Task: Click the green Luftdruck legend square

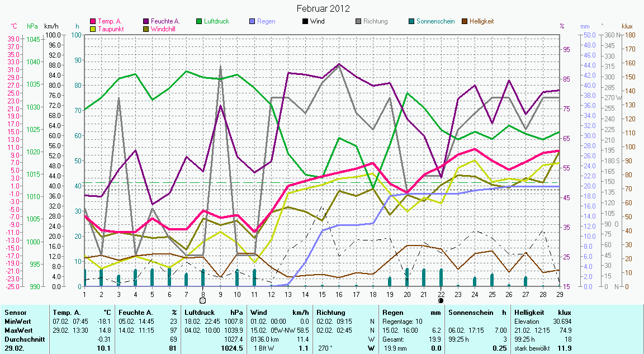Action: click(199, 21)
